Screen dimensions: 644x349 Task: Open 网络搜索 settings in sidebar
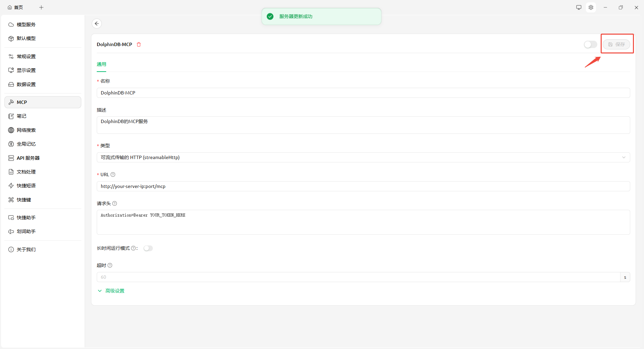point(26,130)
